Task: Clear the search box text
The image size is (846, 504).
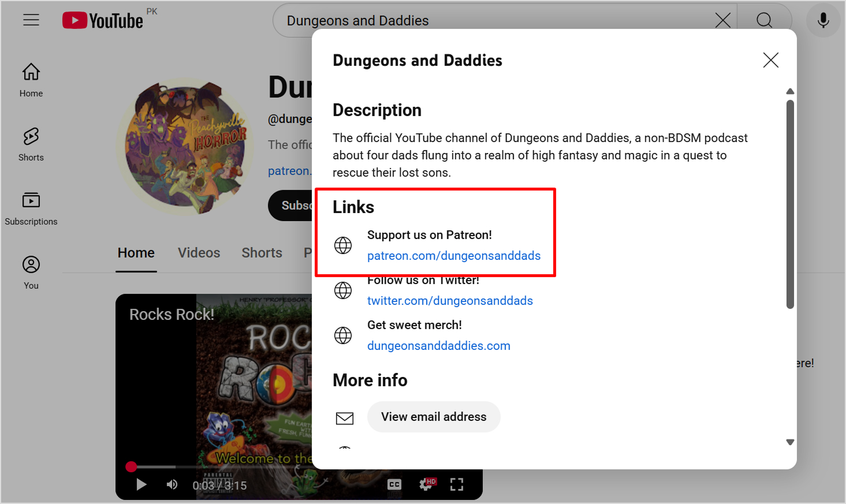Action: (722, 21)
